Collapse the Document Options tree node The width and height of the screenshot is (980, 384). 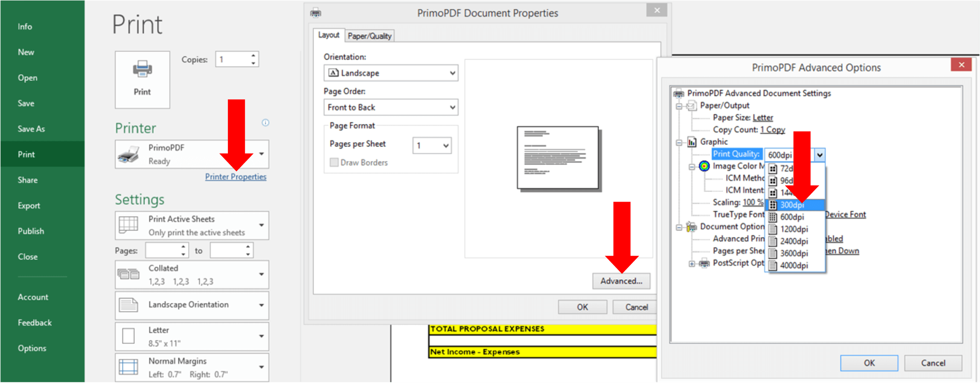pos(679,227)
